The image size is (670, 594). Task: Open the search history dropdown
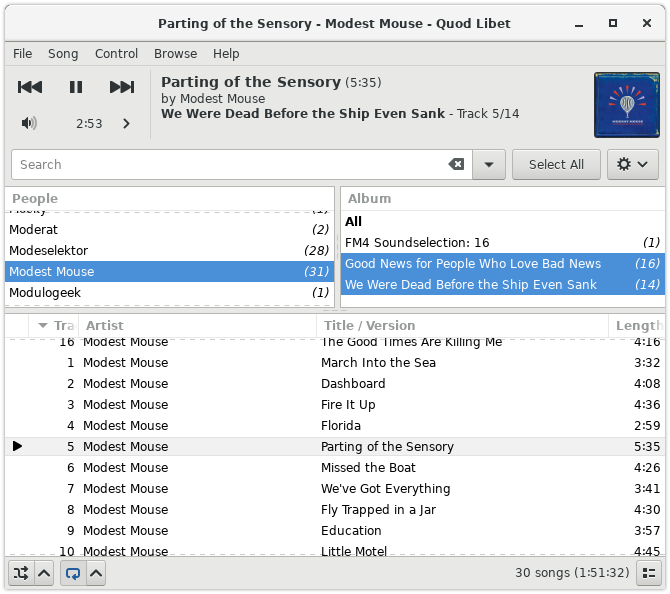[488, 164]
